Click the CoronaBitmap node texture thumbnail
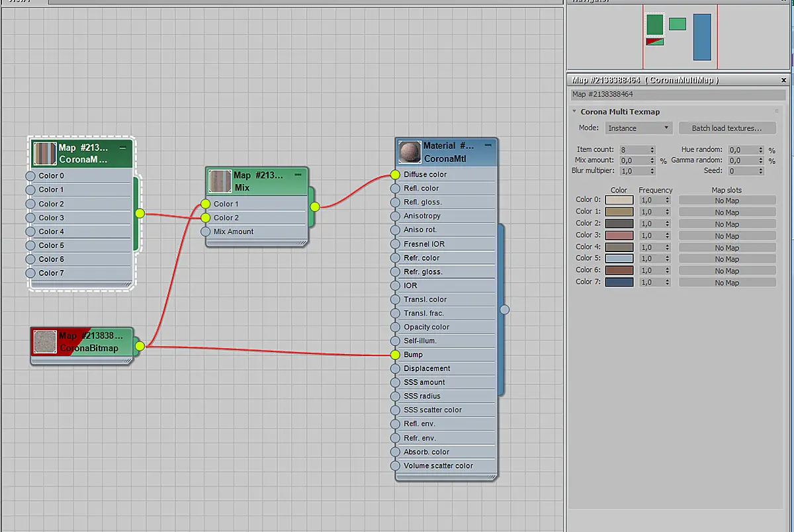The height and width of the screenshot is (532, 794). click(45, 342)
